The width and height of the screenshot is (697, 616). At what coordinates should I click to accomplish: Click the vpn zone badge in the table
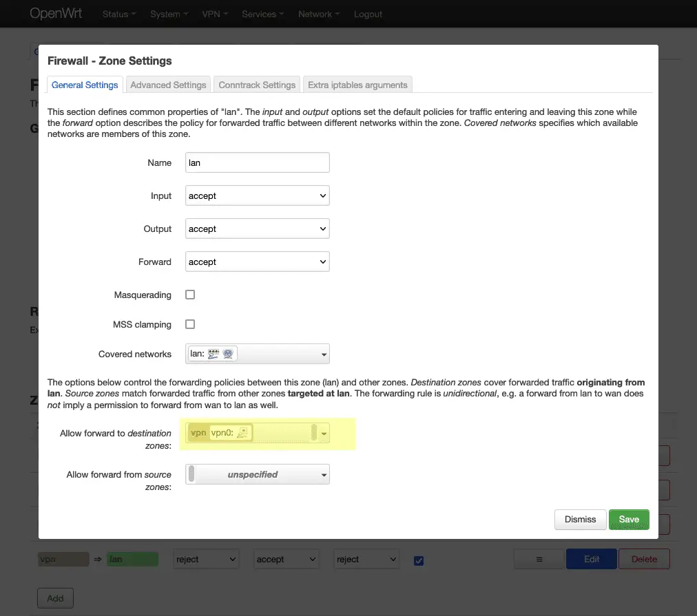pyautogui.click(x=63, y=559)
